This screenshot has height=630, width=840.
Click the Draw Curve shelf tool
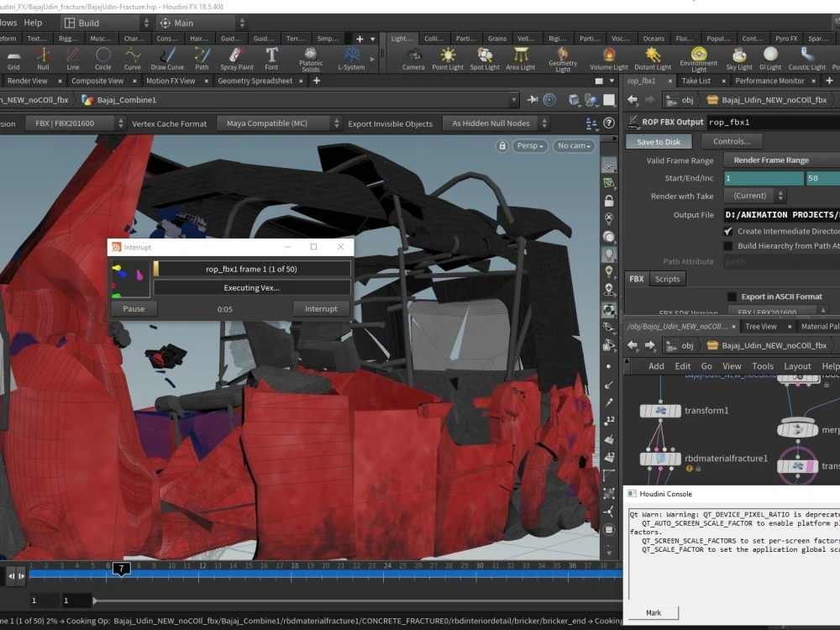pos(167,58)
